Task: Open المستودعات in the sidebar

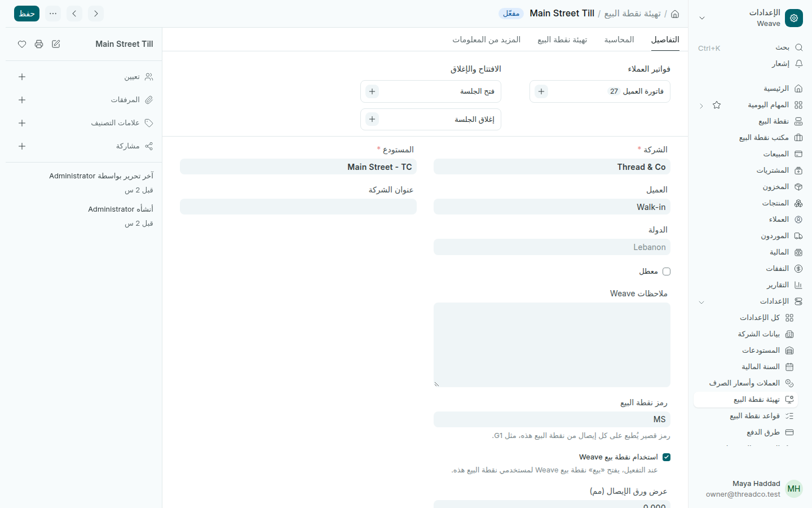Action: [x=744, y=351]
